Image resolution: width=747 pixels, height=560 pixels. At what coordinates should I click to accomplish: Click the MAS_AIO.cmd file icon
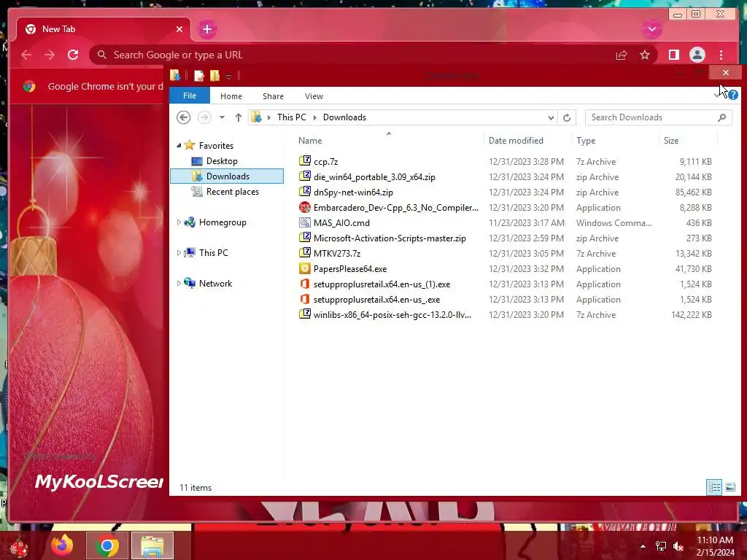(x=304, y=222)
